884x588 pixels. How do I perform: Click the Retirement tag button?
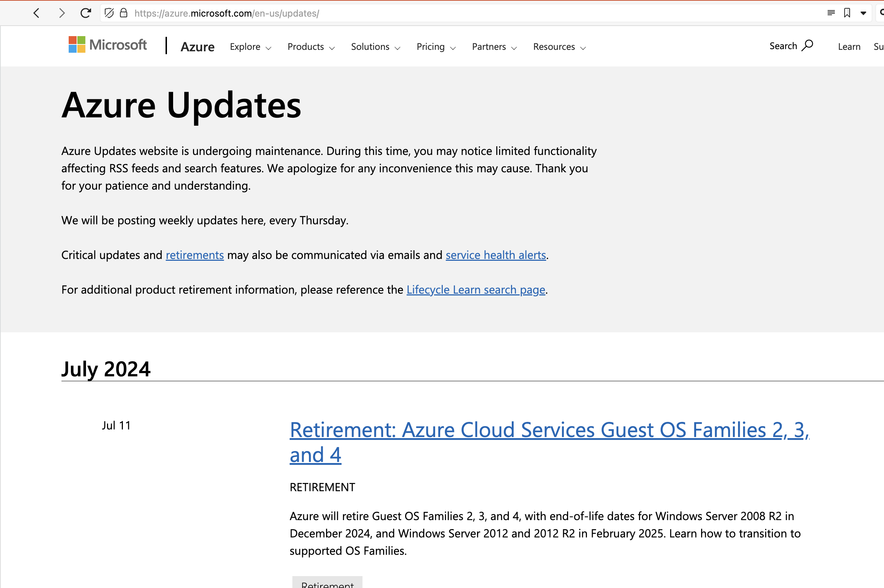pyautogui.click(x=327, y=582)
